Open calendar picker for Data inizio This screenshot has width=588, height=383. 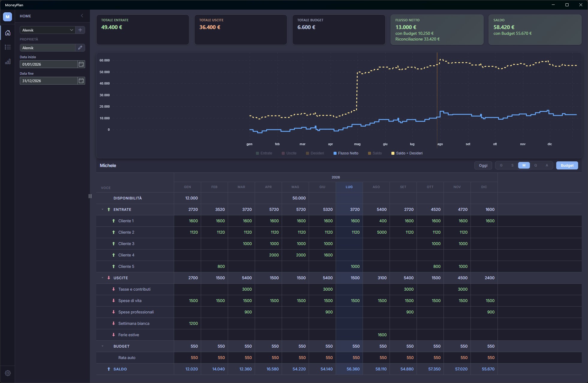81,64
